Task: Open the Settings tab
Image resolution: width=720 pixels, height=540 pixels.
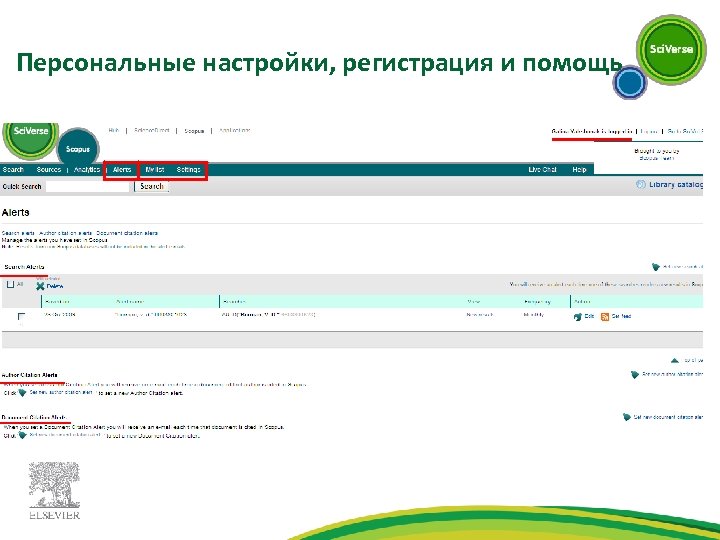Action: coord(188,169)
